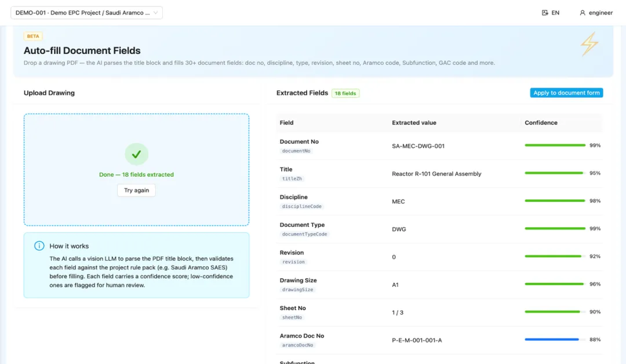
Task: Click the language switch icon beside EN
Action: point(545,13)
